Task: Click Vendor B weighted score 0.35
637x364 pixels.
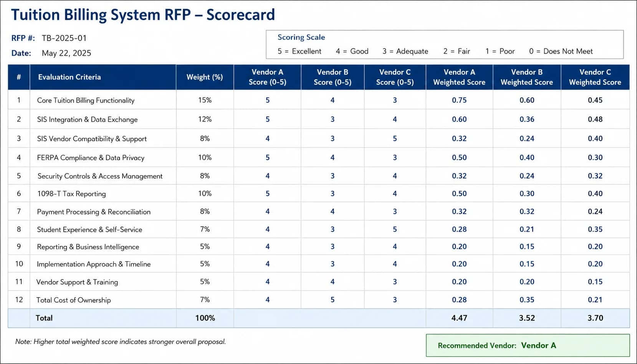Action: 527,299
